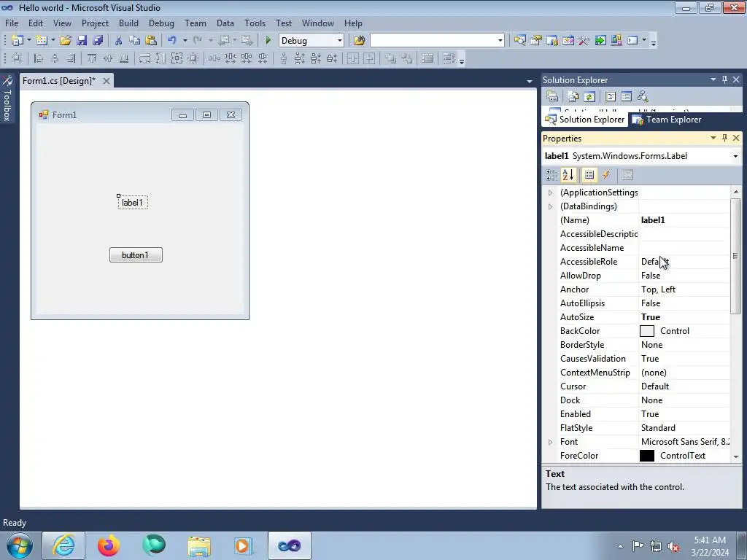Expand the (ApplicationSettings) property
The height and width of the screenshot is (560, 747).
(550, 192)
